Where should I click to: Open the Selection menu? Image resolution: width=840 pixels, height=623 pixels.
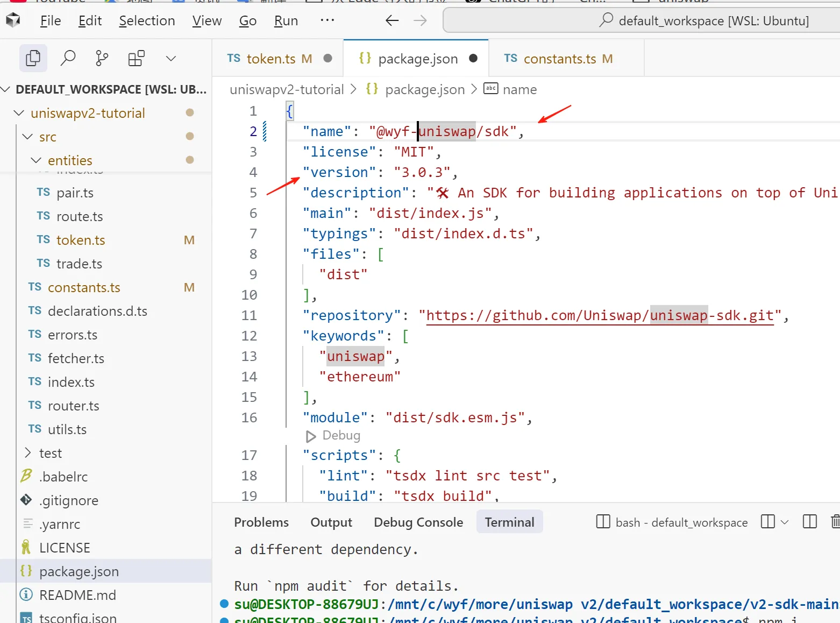147,21
